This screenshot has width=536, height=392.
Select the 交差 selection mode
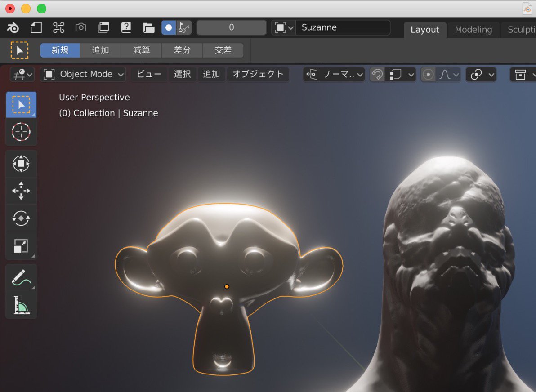[223, 50]
